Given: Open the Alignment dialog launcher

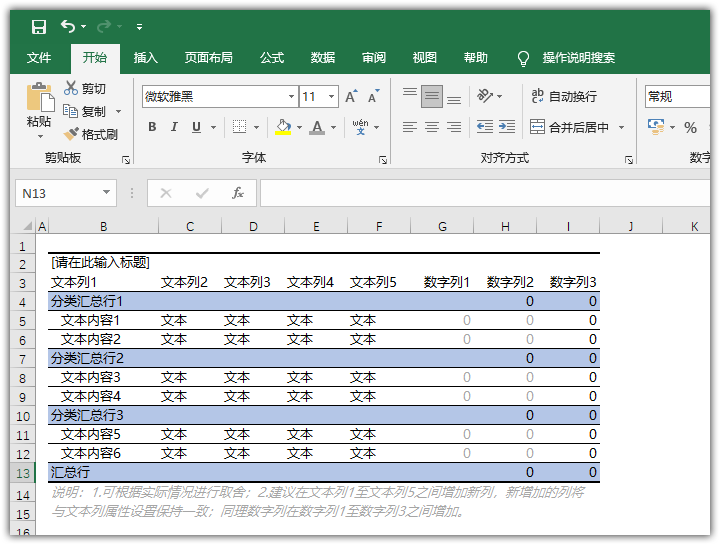Looking at the screenshot, I should (x=629, y=160).
